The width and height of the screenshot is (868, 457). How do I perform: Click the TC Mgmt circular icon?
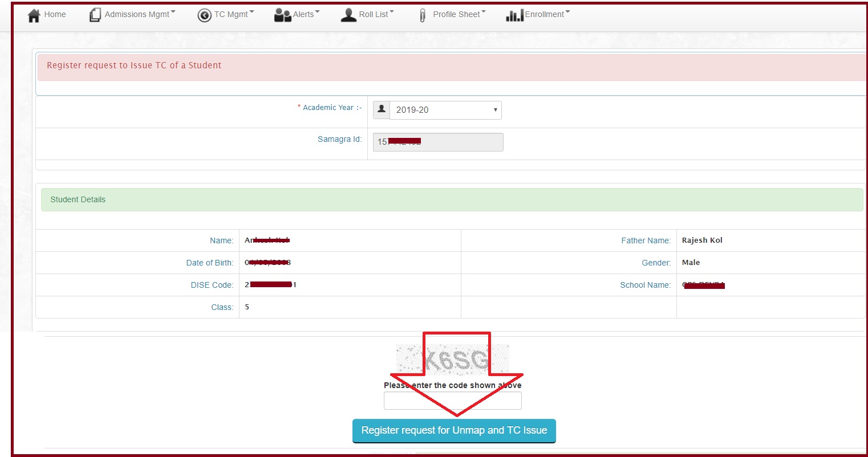(204, 15)
